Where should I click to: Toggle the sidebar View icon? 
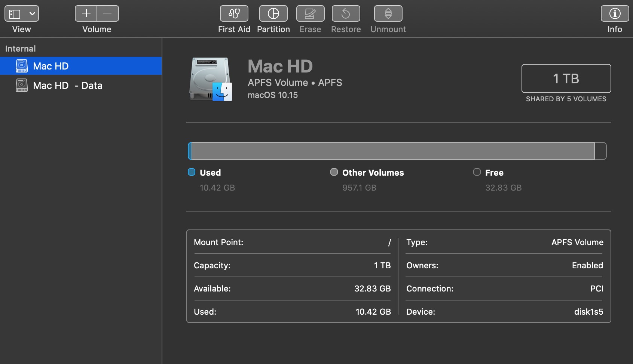pyautogui.click(x=15, y=14)
